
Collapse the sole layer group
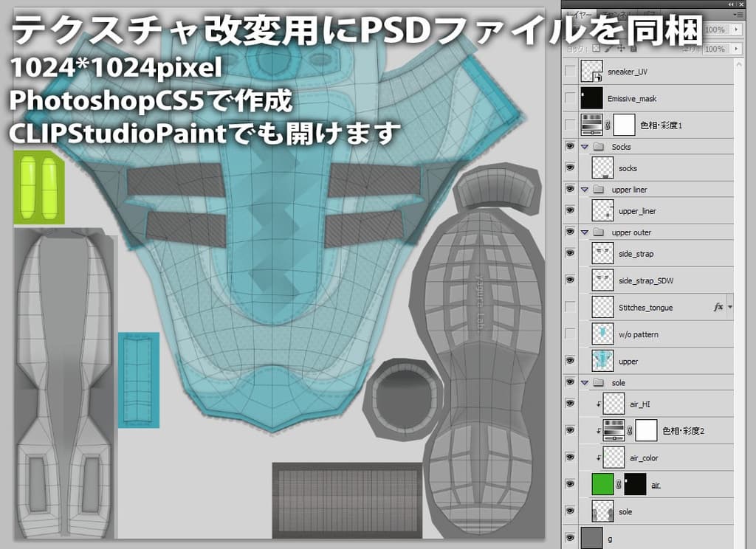[x=584, y=383]
